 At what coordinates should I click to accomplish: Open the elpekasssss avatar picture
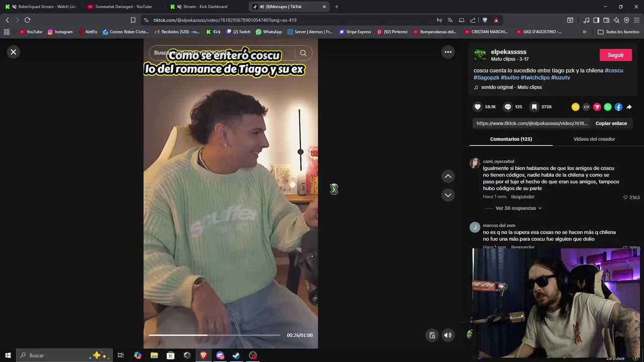(480, 55)
